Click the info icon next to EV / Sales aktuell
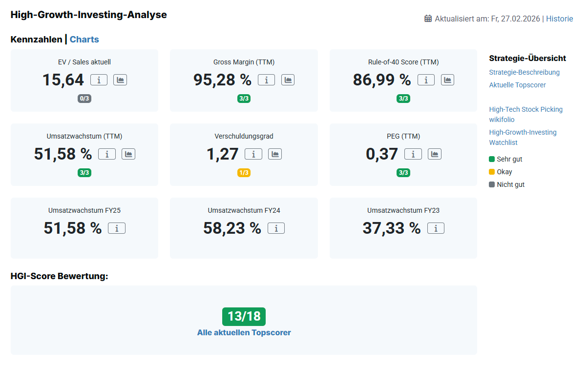Screen dimensions: 588x365 (x=99, y=80)
